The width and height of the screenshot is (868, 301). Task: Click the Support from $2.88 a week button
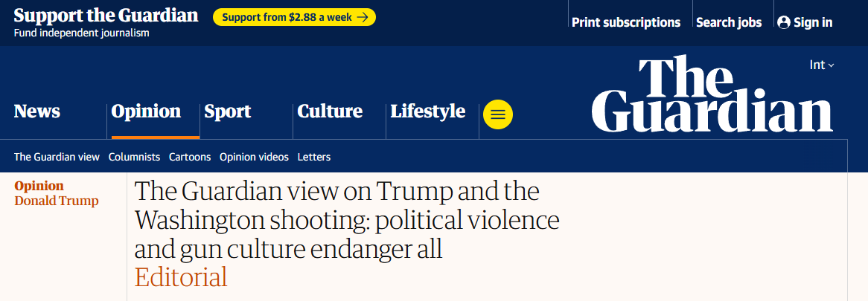pos(294,17)
